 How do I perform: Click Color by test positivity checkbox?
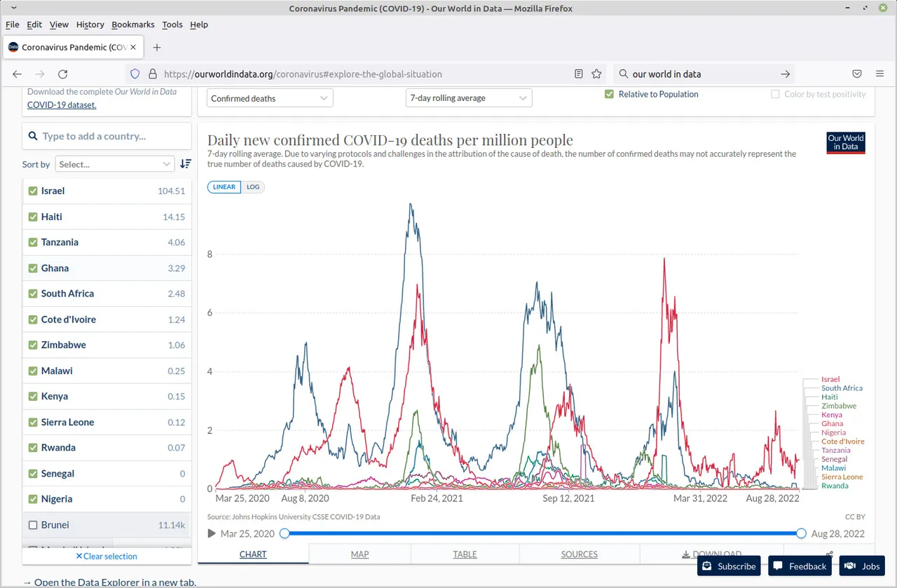point(775,94)
